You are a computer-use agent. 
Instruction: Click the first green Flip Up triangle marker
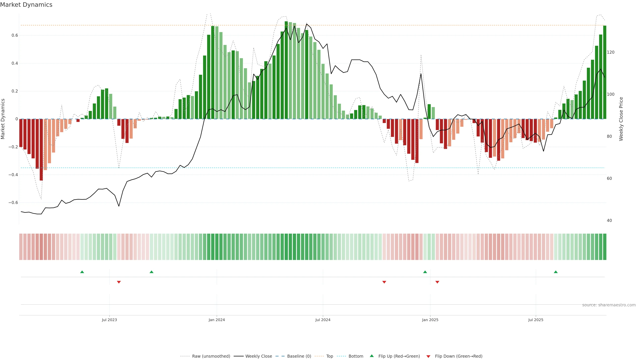pyautogui.click(x=82, y=272)
